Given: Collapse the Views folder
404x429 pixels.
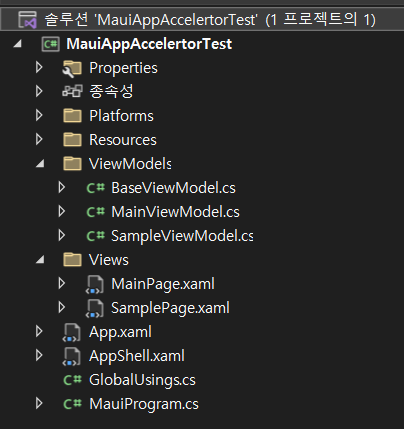Looking at the screenshot, I should pyautogui.click(x=40, y=259).
